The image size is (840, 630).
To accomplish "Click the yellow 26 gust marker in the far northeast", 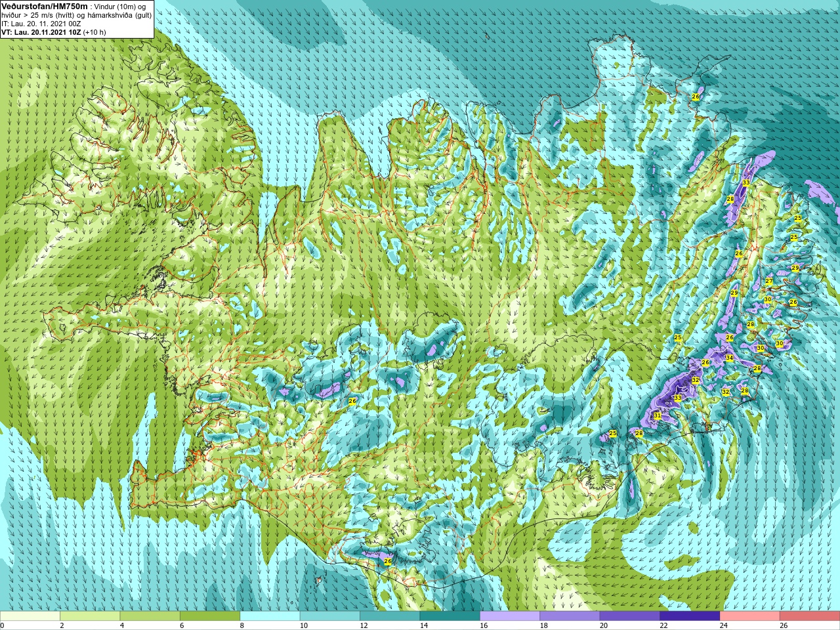I will (696, 96).
